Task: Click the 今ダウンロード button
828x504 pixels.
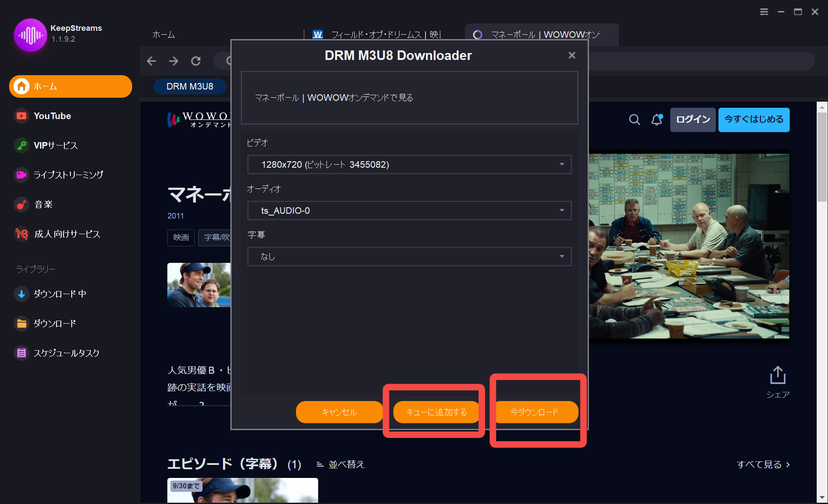Action: [535, 412]
